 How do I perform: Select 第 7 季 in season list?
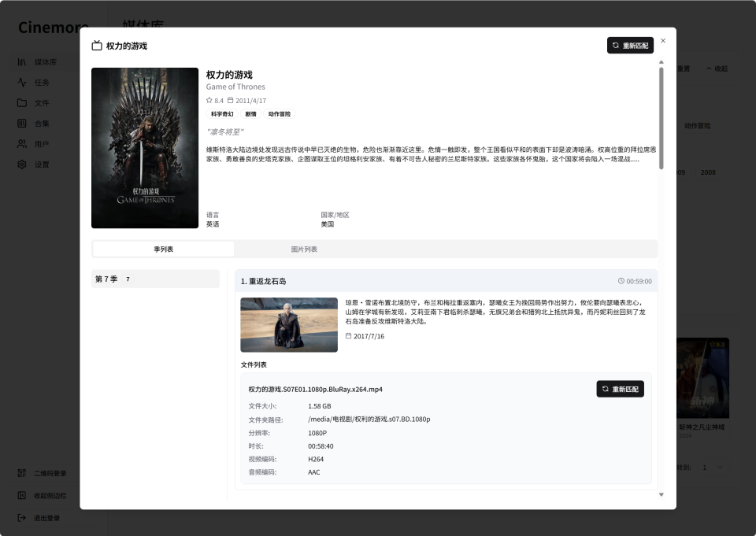point(155,279)
